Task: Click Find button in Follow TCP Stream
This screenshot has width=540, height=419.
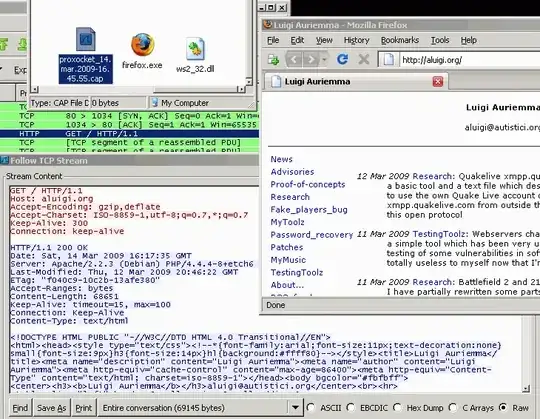Action: 20,408
